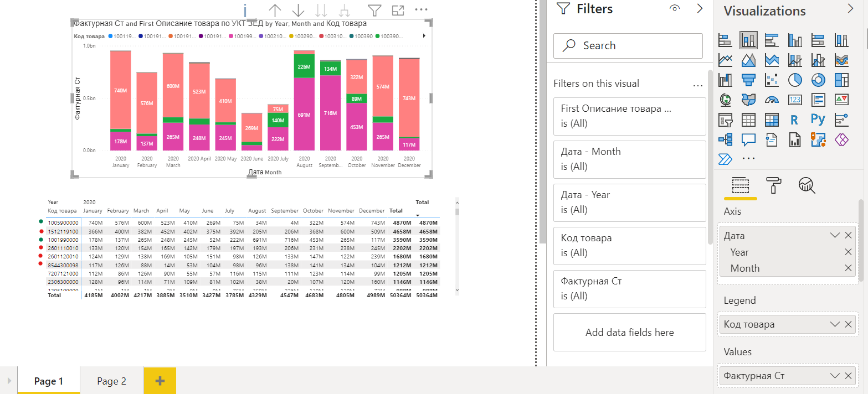Open Get more visuals ellipsis
This screenshot has width=868, height=394.
click(748, 159)
